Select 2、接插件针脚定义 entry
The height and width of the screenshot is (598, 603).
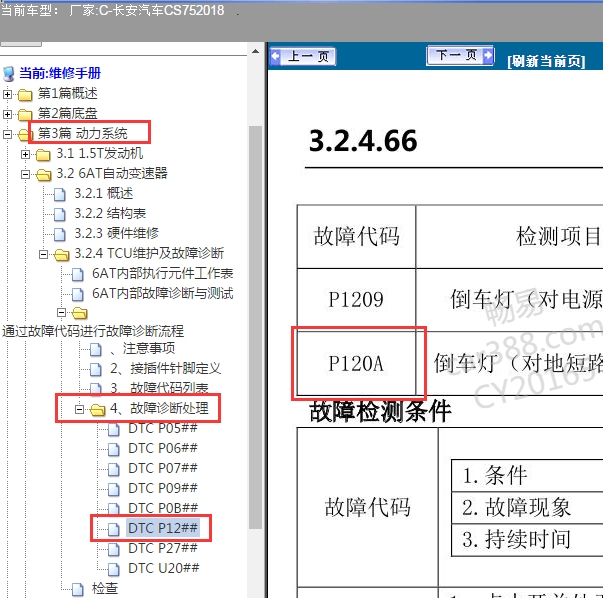(165, 368)
